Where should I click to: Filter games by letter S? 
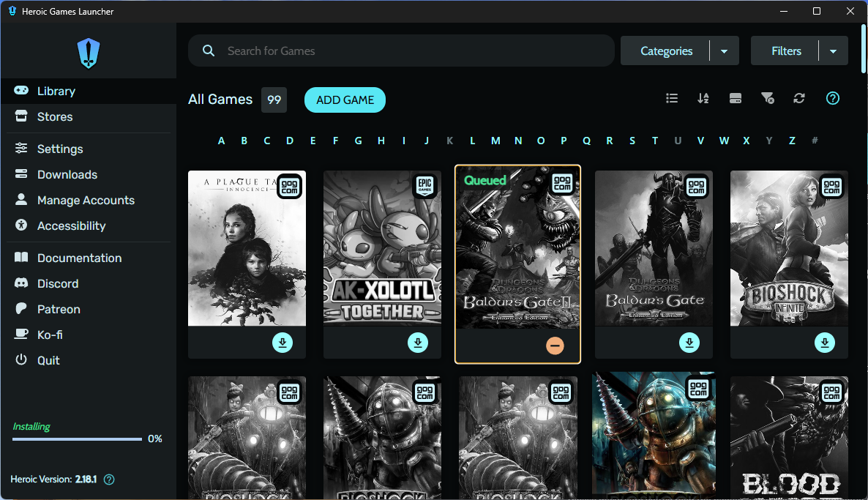click(x=632, y=141)
